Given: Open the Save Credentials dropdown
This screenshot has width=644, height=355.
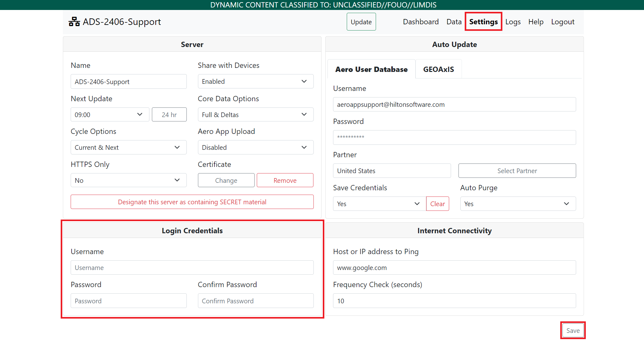Looking at the screenshot, I should pos(379,204).
